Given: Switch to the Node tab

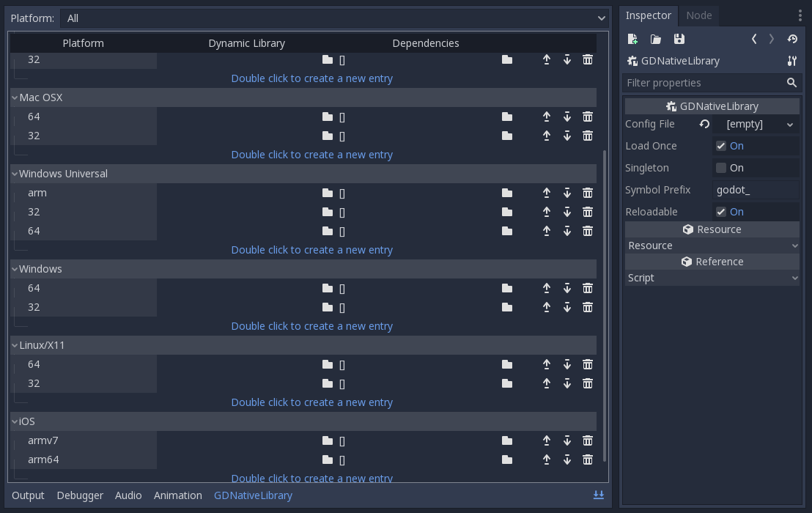Looking at the screenshot, I should tap(698, 15).
